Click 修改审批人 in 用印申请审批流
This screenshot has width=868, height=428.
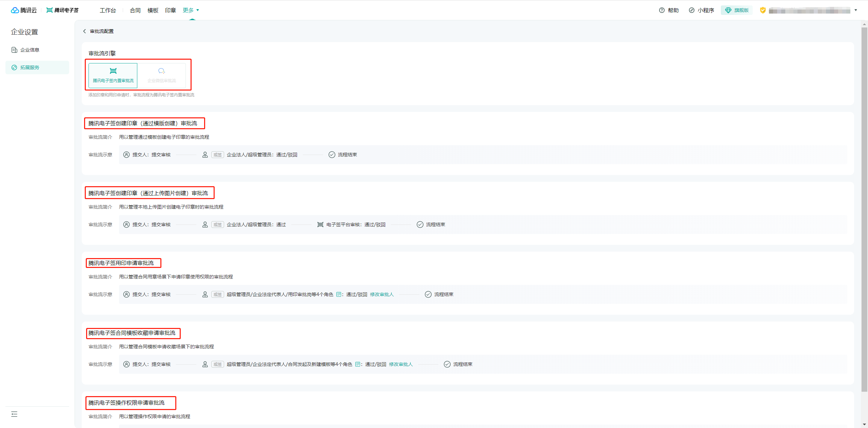click(x=382, y=294)
